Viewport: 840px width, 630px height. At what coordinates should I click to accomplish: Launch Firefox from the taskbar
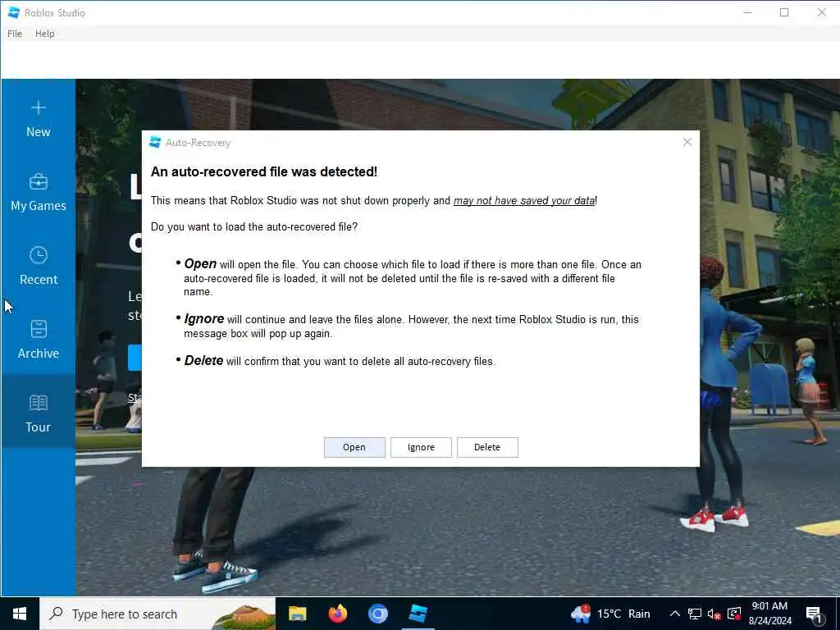[x=337, y=614]
